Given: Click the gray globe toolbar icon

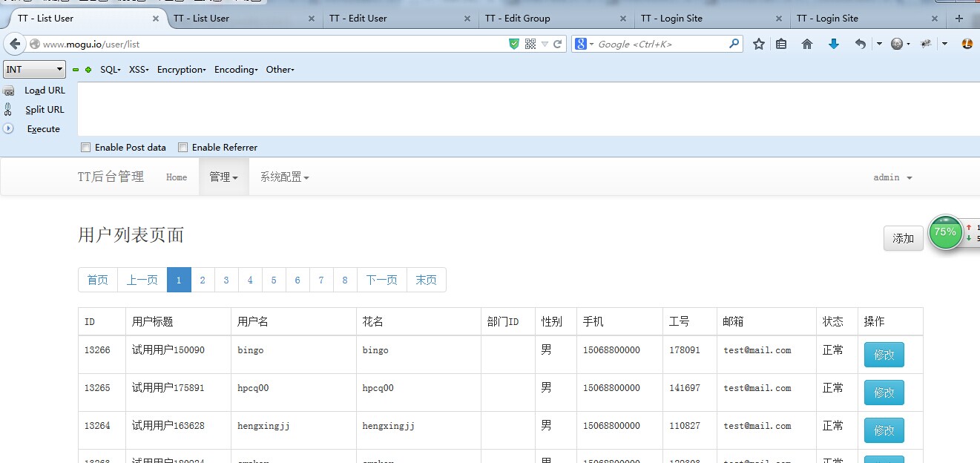Looking at the screenshot, I should pyautogui.click(x=897, y=44).
